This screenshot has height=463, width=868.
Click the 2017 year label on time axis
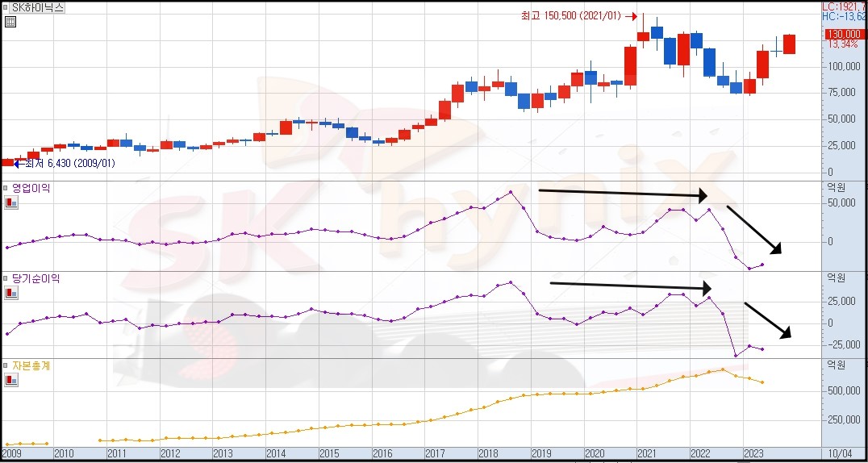coord(436,453)
